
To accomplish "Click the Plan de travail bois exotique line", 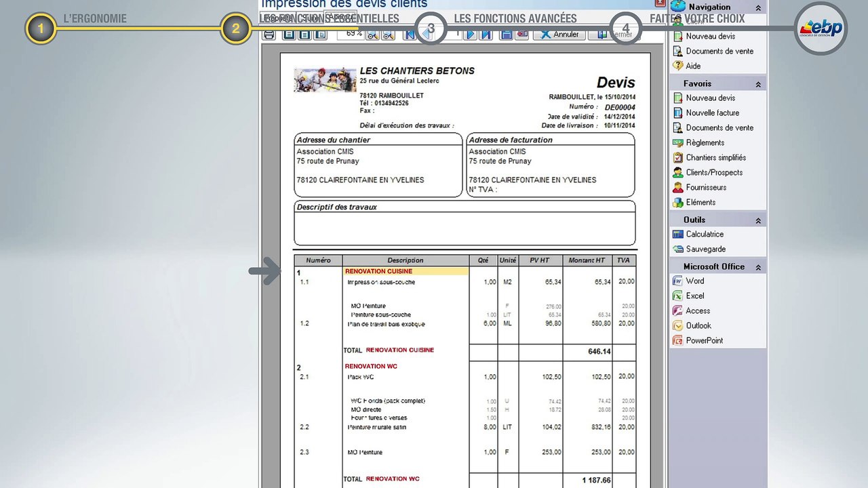I will [x=386, y=324].
